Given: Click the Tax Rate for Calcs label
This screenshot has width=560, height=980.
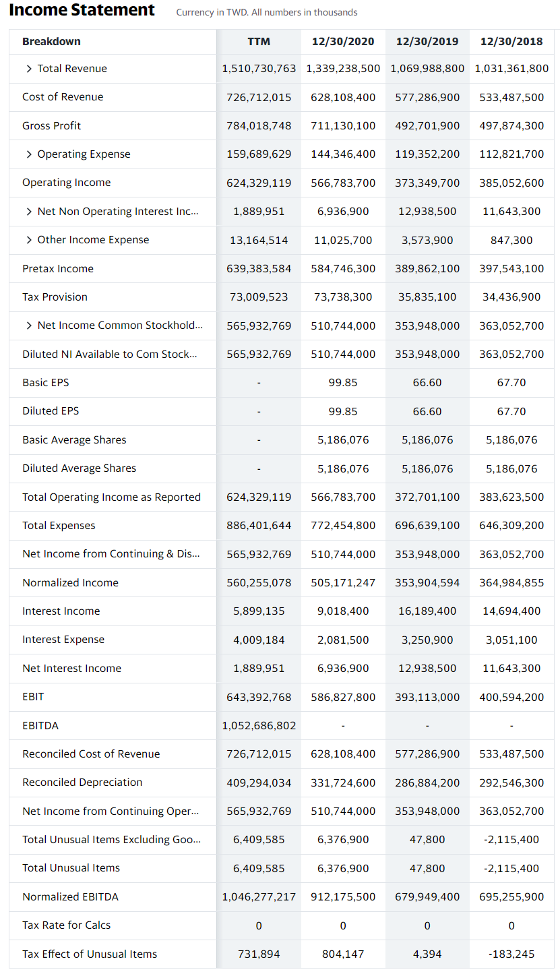Looking at the screenshot, I should click(66, 925).
